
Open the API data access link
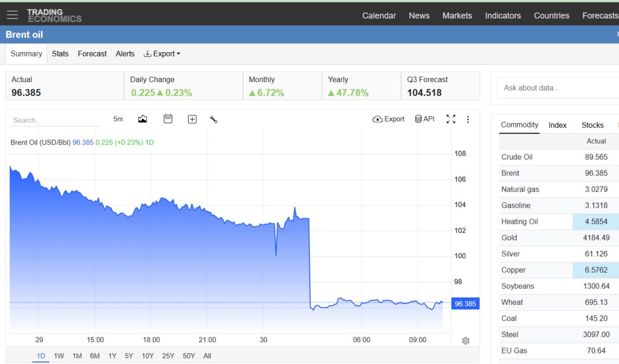[x=425, y=119]
